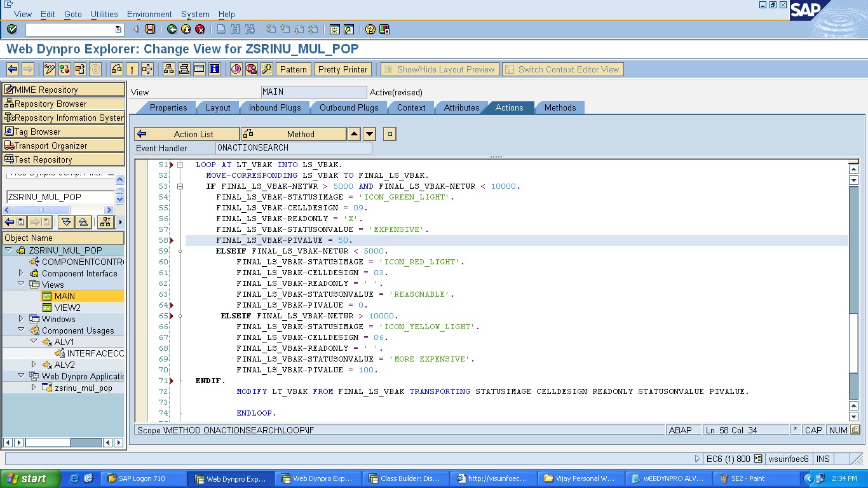This screenshot has width=868, height=488.
Task: Switch to the Context tab
Action: point(411,107)
